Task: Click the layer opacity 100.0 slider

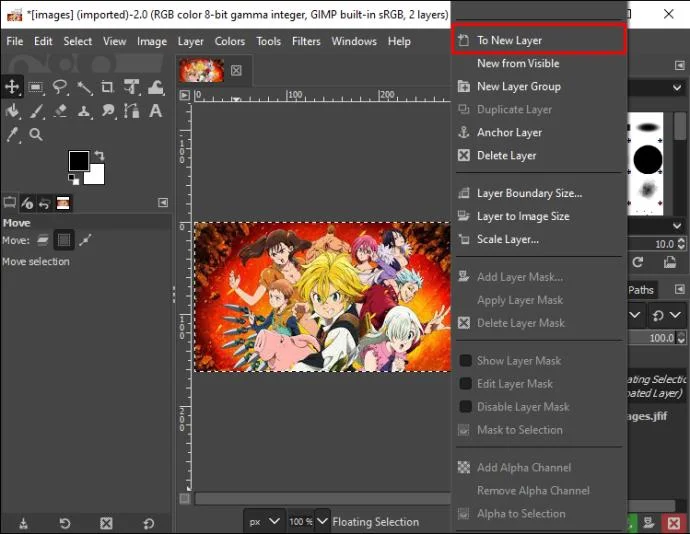Action: (653, 338)
